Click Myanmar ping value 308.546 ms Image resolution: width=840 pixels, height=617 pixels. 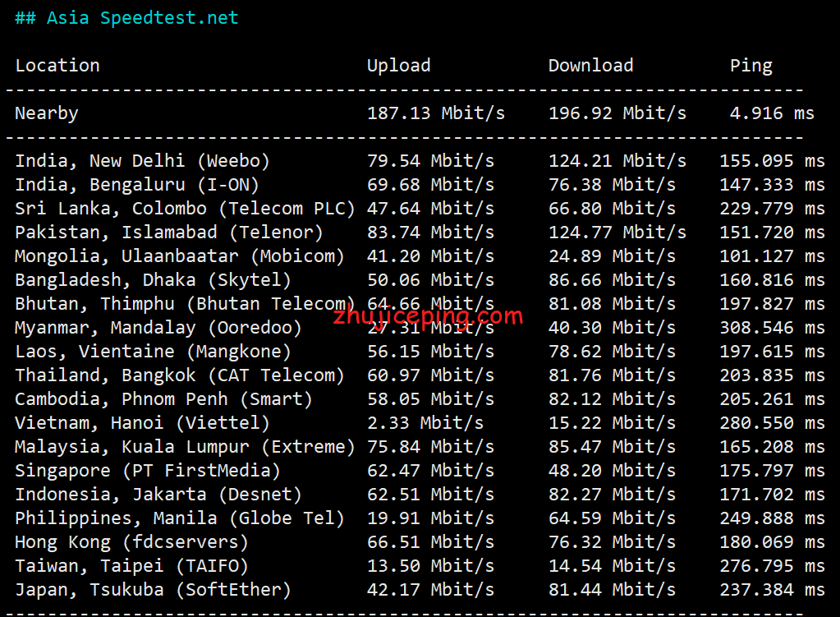pyautogui.click(x=772, y=328)
